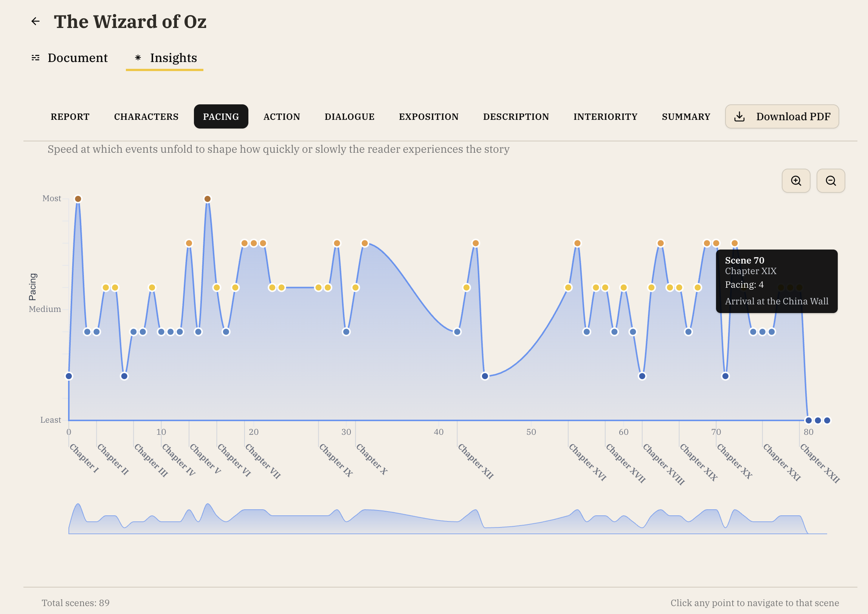
Task: Click the Download PDF button
Action: pyautogui.click(x=782, y=116)
